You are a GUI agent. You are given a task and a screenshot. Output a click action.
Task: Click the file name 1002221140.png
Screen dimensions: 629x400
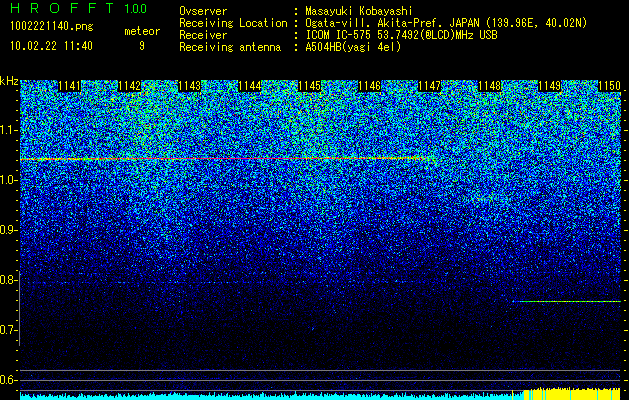[52, 27]
